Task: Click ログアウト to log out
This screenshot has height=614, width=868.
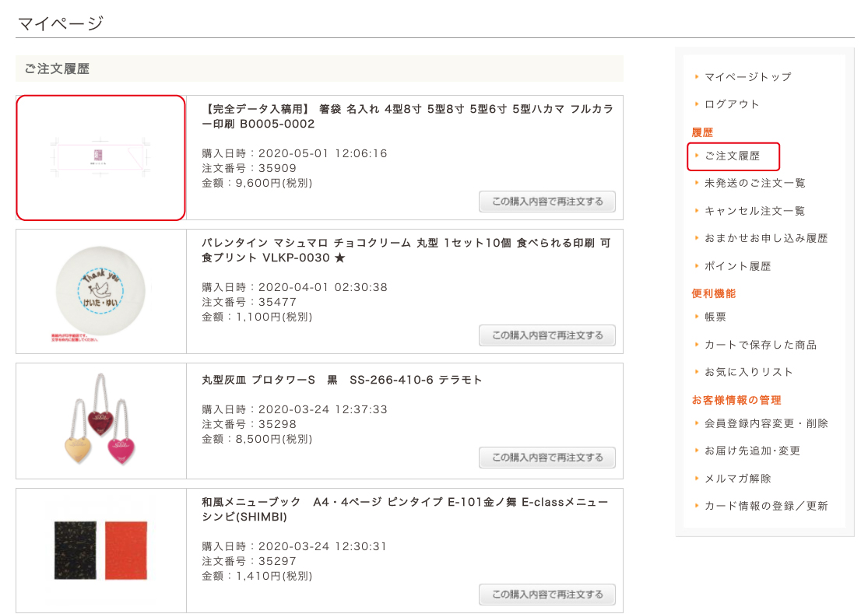Action: click(731, 104)
